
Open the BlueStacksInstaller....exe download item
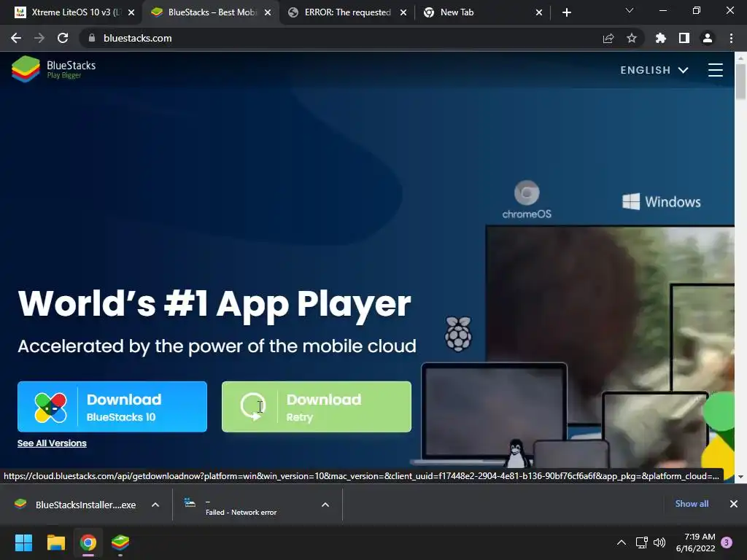pos(75,505)
